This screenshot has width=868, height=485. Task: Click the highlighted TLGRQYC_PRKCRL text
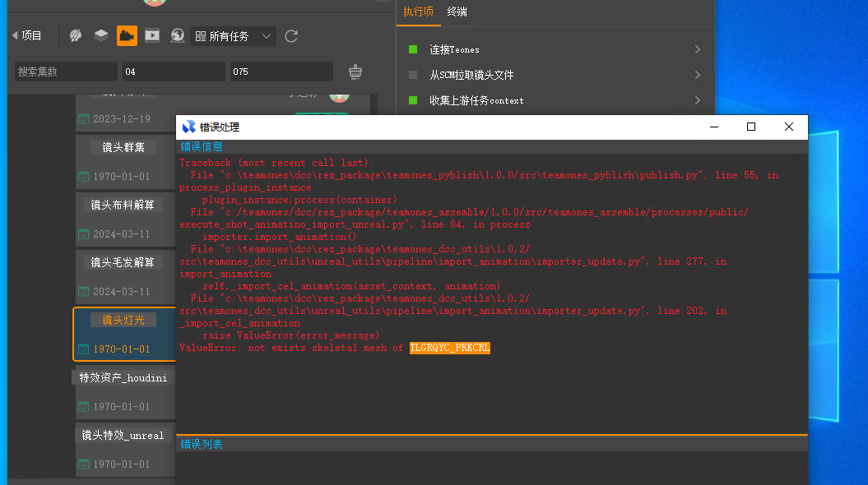point(449,348)
